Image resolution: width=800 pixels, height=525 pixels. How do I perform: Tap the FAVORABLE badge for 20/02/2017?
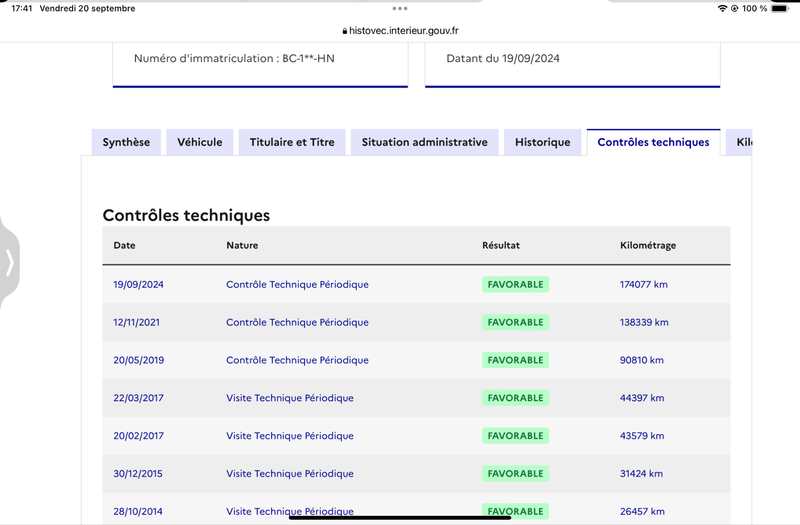(x=515, y=436)
